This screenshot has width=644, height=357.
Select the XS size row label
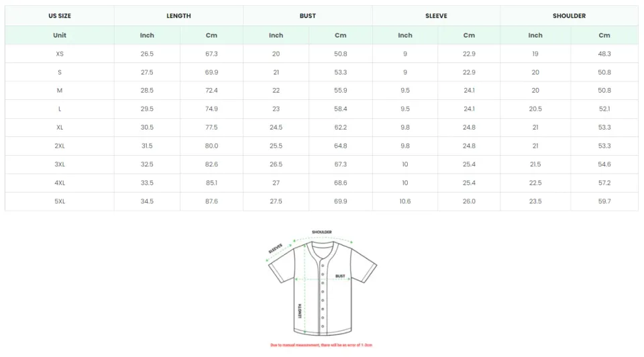tap(60, 54)
